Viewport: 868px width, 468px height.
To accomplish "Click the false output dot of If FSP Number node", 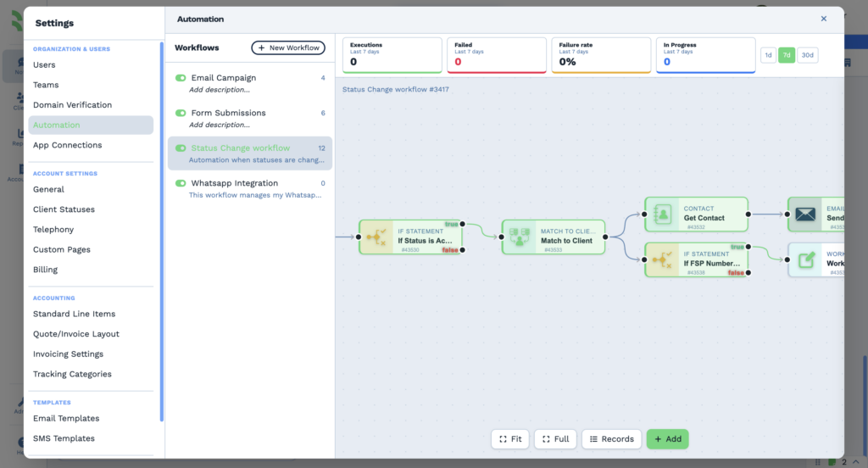I will 748,272.
